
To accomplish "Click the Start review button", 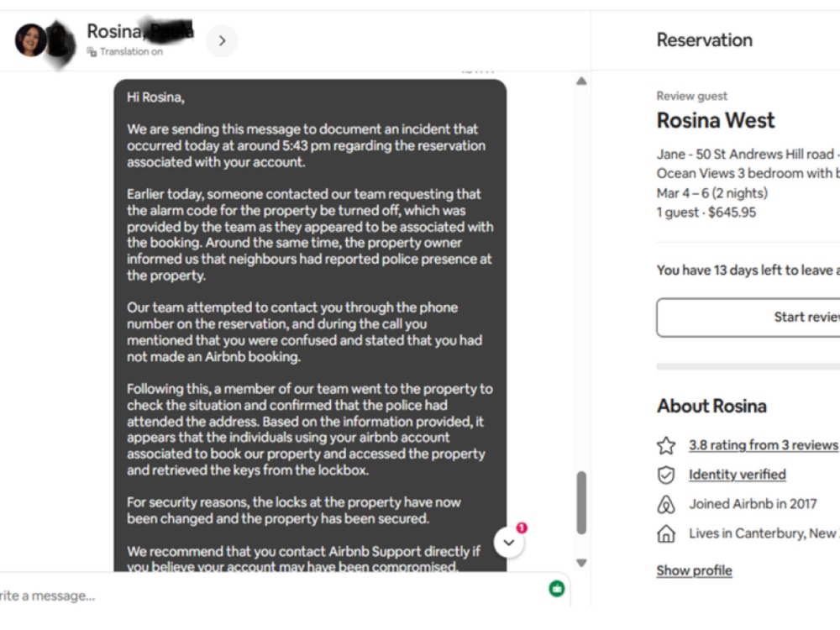I will point(748,318).
